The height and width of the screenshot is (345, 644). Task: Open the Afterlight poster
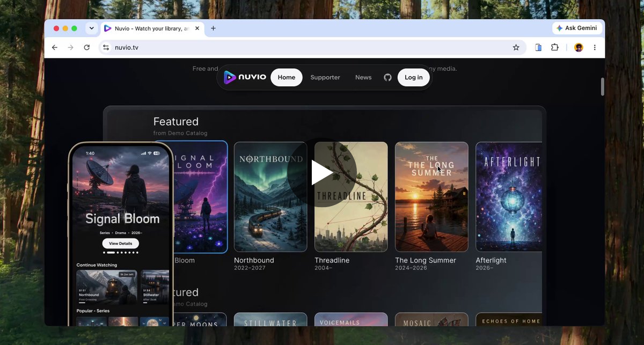click(509, 197)
